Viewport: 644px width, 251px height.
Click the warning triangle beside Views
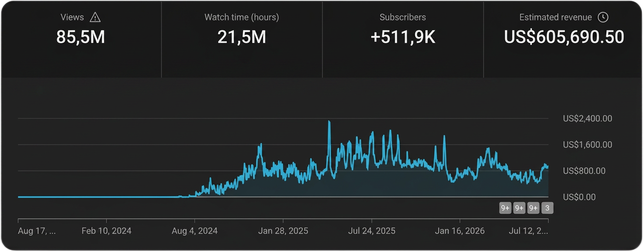(x=95, y=17)
